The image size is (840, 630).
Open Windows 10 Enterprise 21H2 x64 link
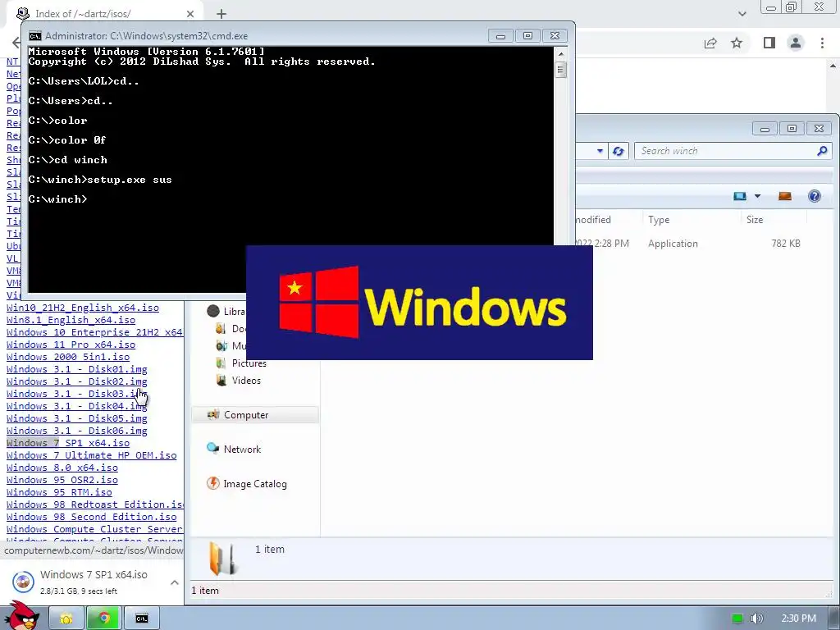point(94,332)
